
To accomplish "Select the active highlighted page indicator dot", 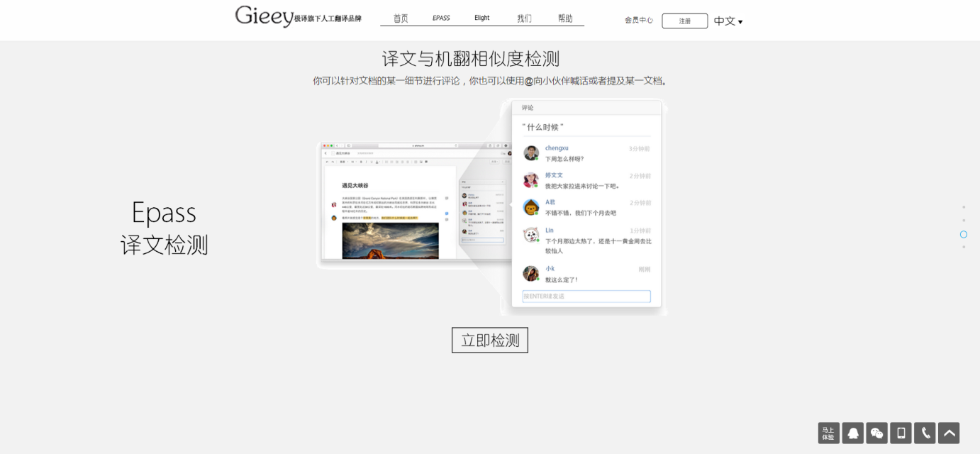I will 964,234.
